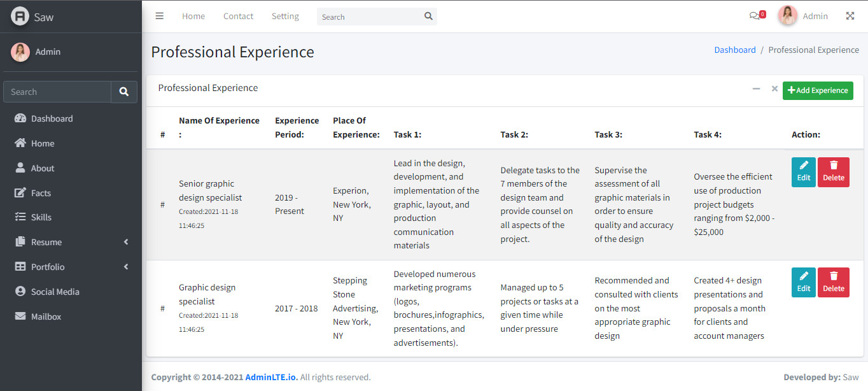Delete the Graphic design specialist 2017-2018 entry
868x391 pixels.
(x=833, y=283)
